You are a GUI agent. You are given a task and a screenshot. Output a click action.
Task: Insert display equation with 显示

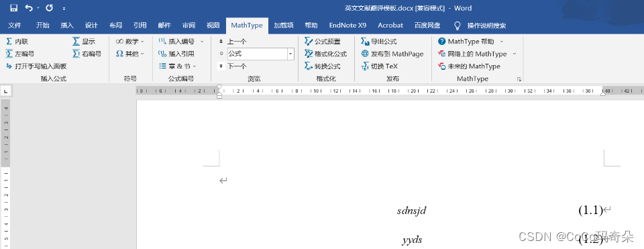pos(84,42)
